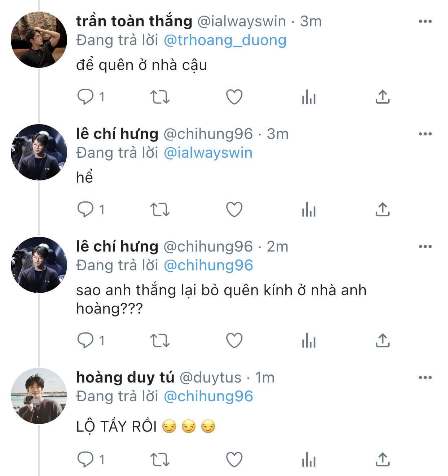
Task: Reply to trần toàn thắng's tweet
Action: [x=86, y=97]
